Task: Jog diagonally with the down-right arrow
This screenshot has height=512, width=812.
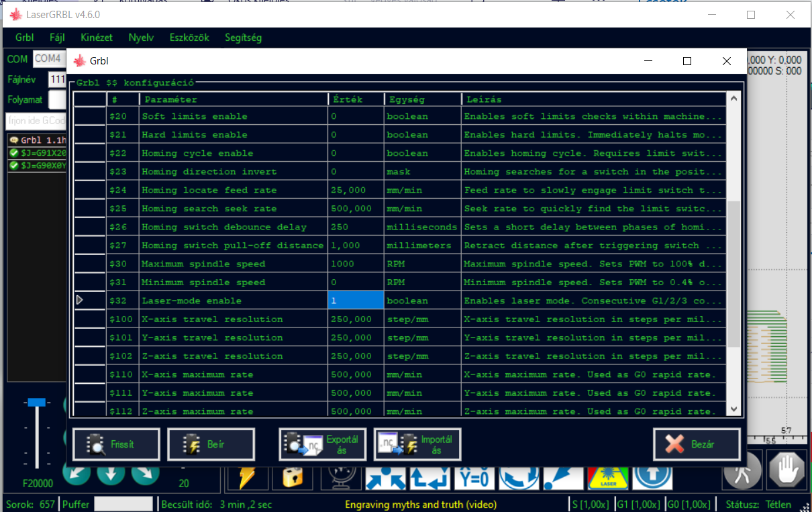Action: click(145, 472)
